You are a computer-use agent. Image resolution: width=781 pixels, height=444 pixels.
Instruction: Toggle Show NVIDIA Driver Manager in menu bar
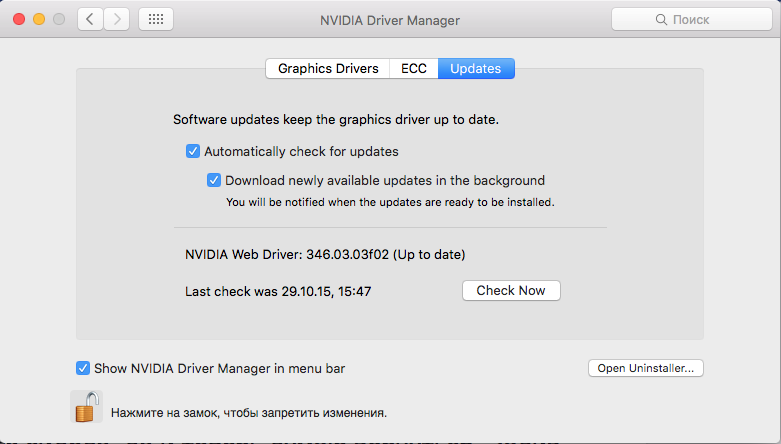tap(83, 368)
